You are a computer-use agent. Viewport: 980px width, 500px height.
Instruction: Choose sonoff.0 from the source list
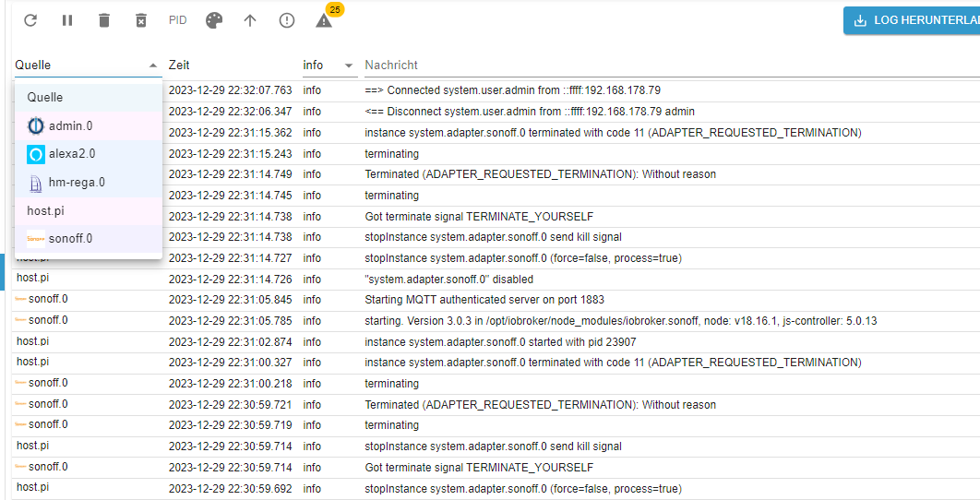pyautogui.click(x=88, y=239)
